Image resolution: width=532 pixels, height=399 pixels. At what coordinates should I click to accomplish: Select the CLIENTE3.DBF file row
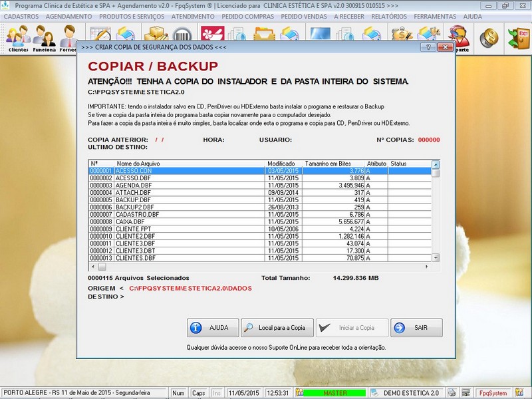[260, 243]
